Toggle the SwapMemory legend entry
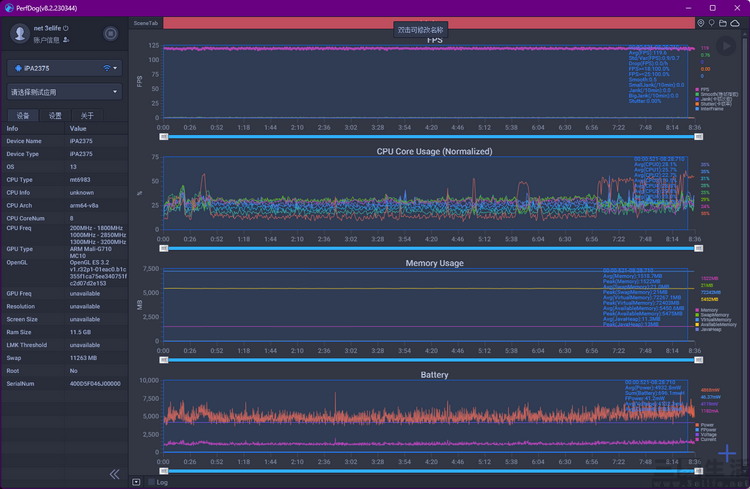 pyautogui.click(x=712, y=315)
